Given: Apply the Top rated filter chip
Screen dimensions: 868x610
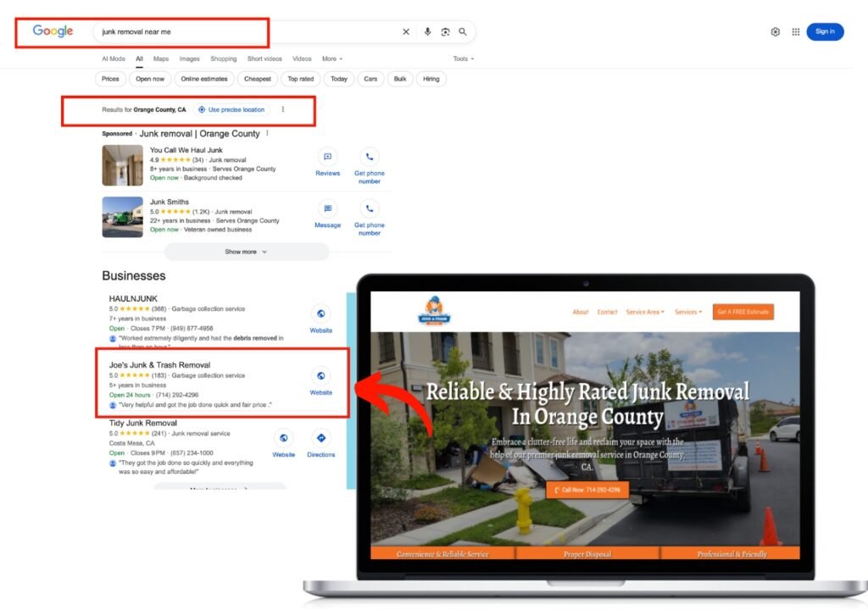Looking at the screenshot, I should click(301, 79).
